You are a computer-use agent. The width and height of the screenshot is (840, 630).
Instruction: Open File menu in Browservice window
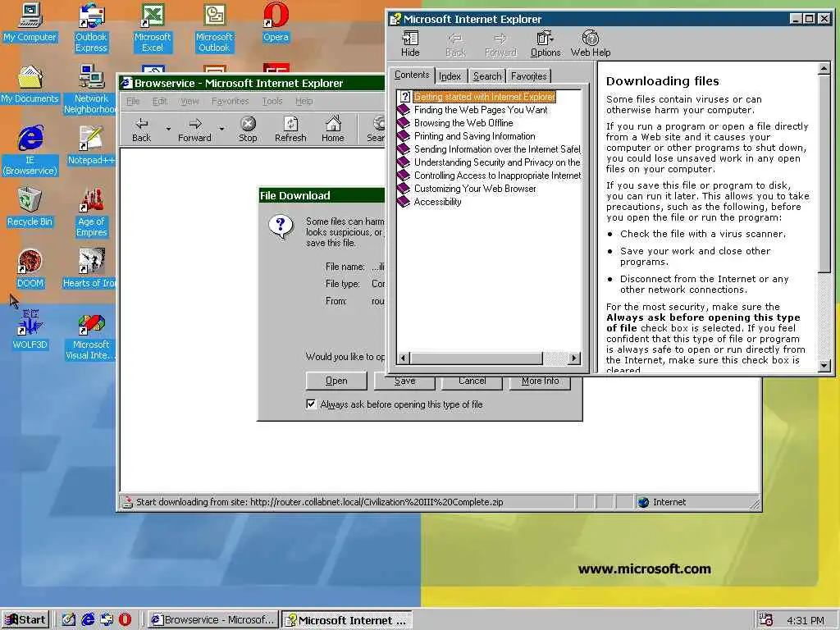[133, 101]
